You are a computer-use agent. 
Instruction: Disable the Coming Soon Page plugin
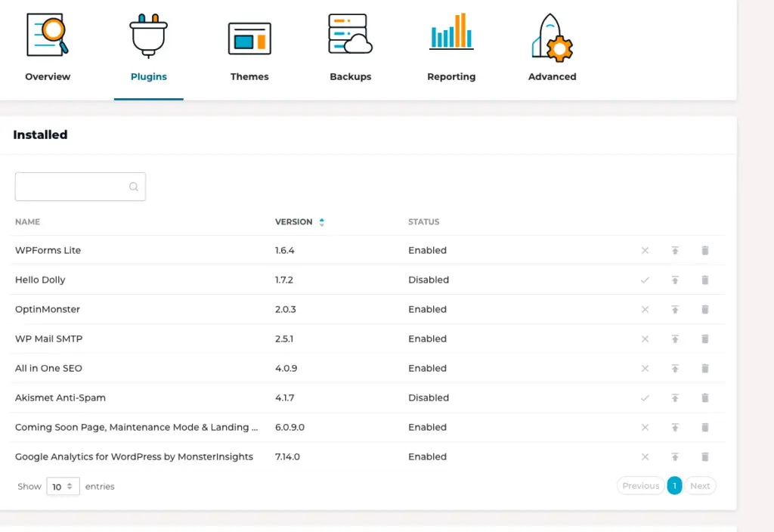(645, 428)
